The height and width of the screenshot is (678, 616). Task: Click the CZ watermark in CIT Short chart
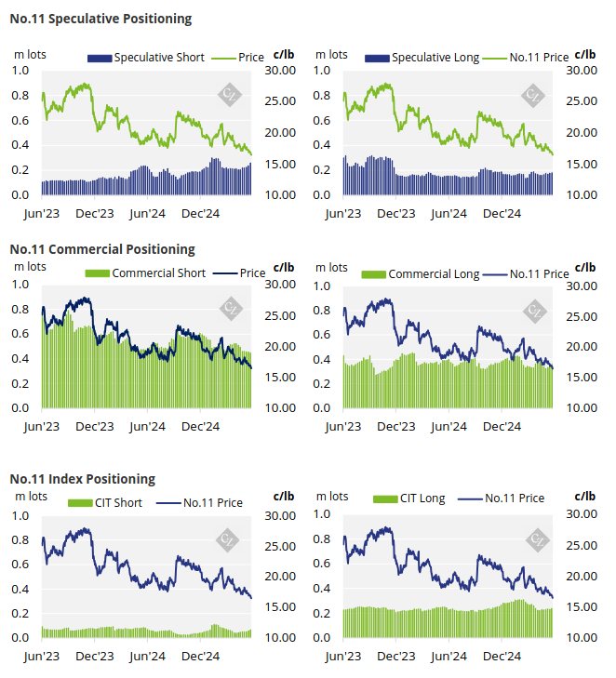(x=228, y=539)
